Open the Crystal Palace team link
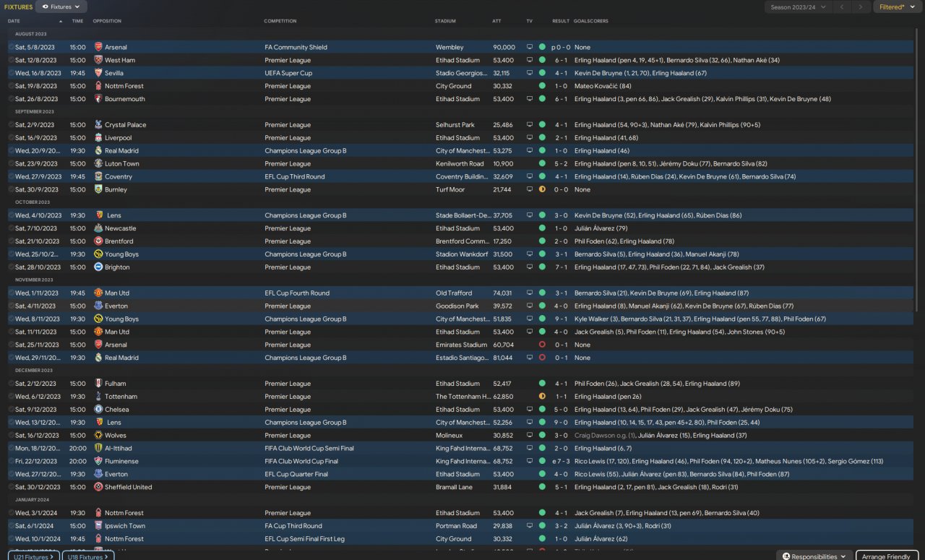Image resolution: width=925 pixels, height=560 pixels. tap(126, 125)
